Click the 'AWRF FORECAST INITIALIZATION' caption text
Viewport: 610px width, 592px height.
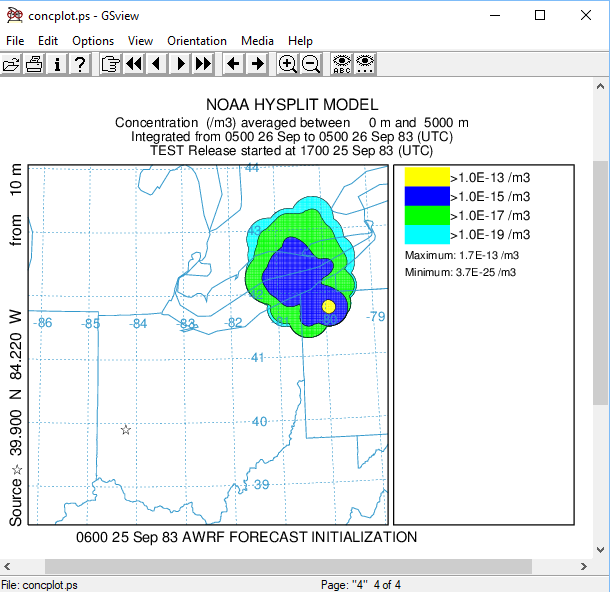(300, 537)
